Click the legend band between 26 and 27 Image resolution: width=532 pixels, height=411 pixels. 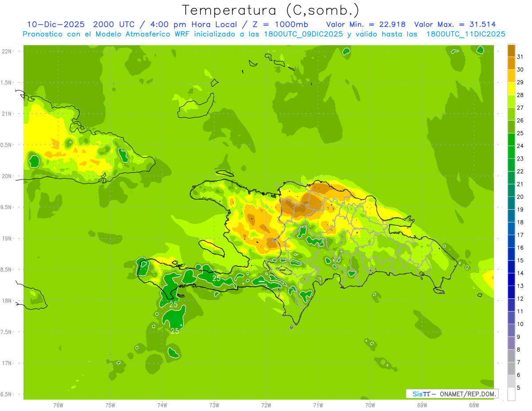click(511, 114)
